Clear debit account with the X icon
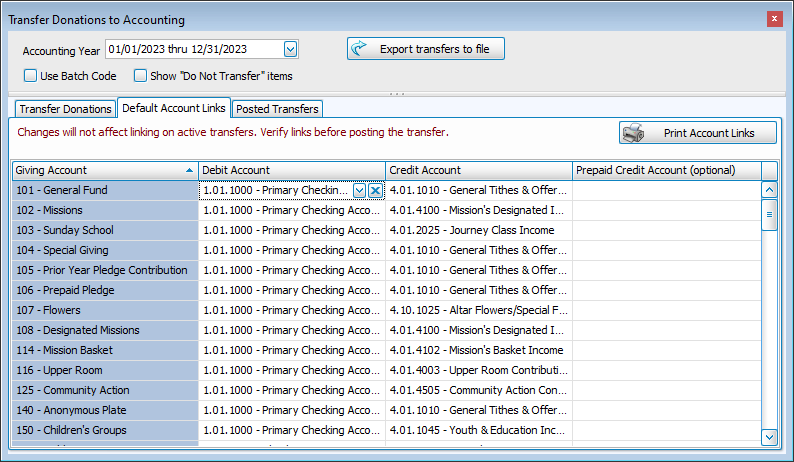The image size is (794, 462). click(375, 190)
